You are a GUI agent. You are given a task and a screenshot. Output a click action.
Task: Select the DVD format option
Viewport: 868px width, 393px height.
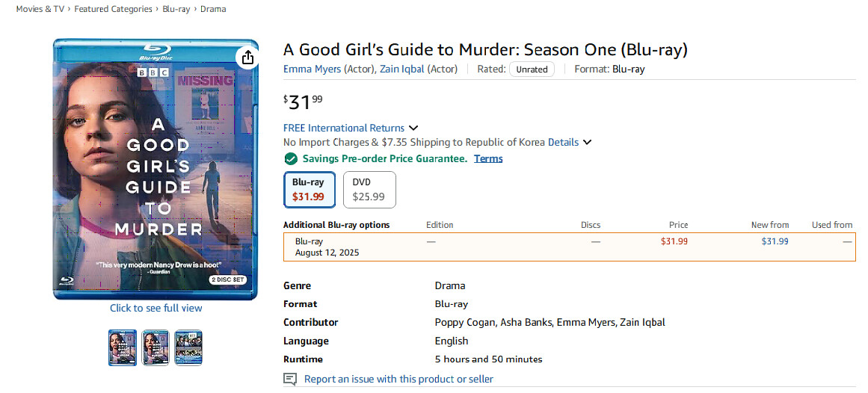[x=369, y=190]
